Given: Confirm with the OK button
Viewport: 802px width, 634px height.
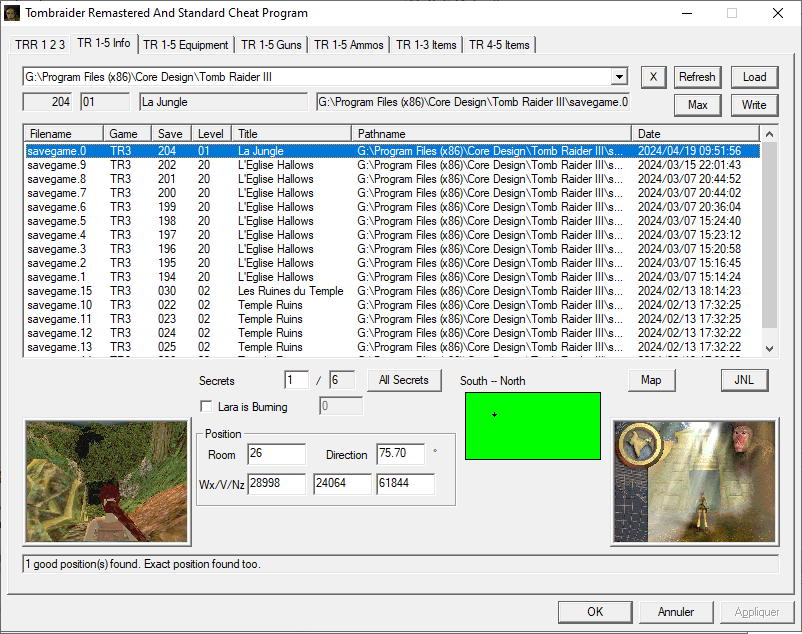Looking at the screenshot, I should [x=595, y=612].
